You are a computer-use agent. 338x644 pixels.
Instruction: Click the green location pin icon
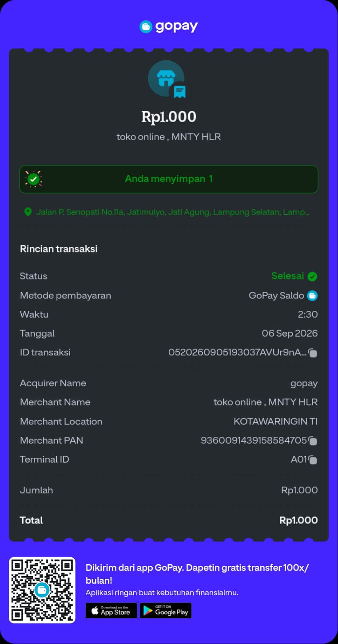tap(28, 212)
